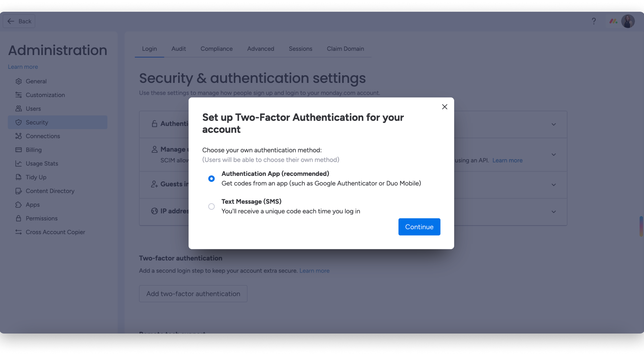Select the Text Message (SMS) radio option
The image size is (644, 354).
(211, 206)
